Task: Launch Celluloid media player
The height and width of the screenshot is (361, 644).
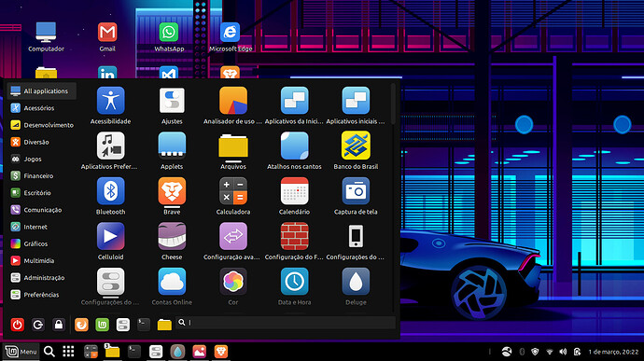Action: tap(110, 241)
